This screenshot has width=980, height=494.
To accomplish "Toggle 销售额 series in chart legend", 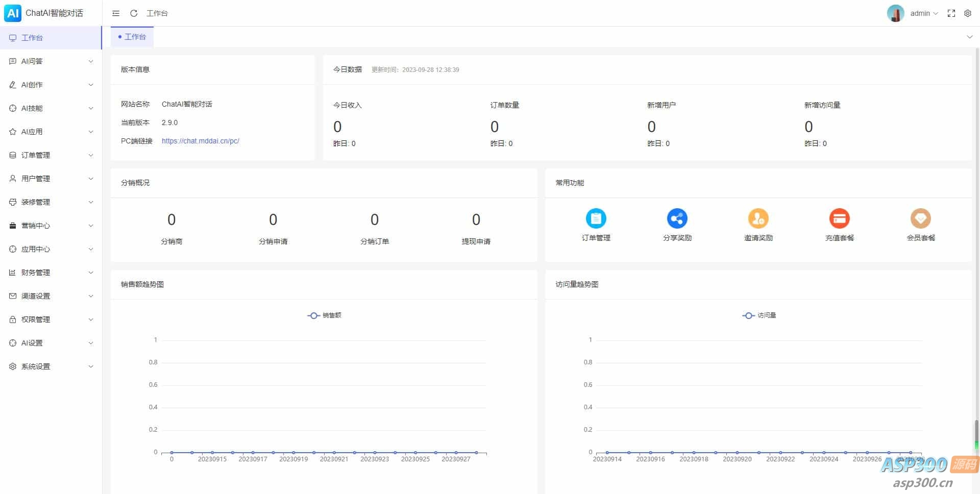I will pyautogui.click(x=325, y=315).
